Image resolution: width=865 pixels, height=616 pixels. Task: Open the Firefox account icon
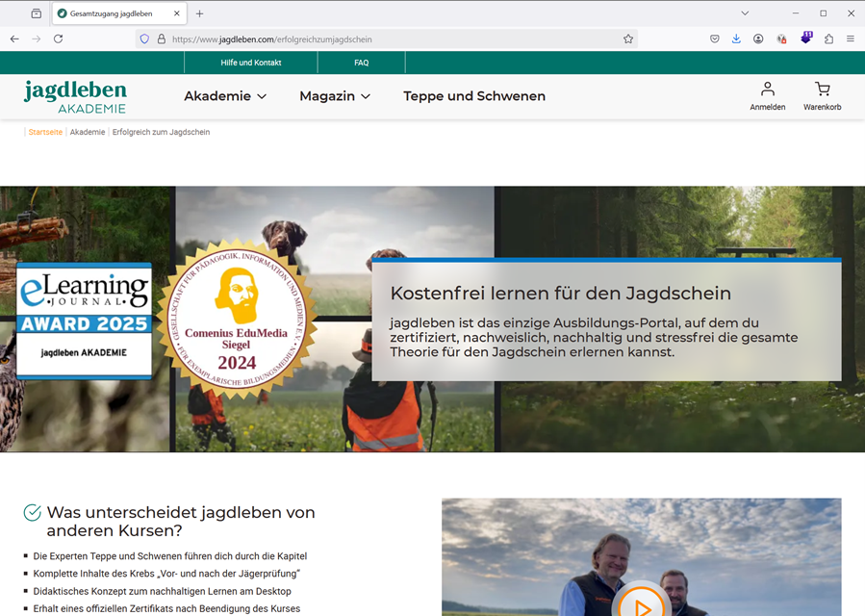pyautogui.click(x=758, y=38)
